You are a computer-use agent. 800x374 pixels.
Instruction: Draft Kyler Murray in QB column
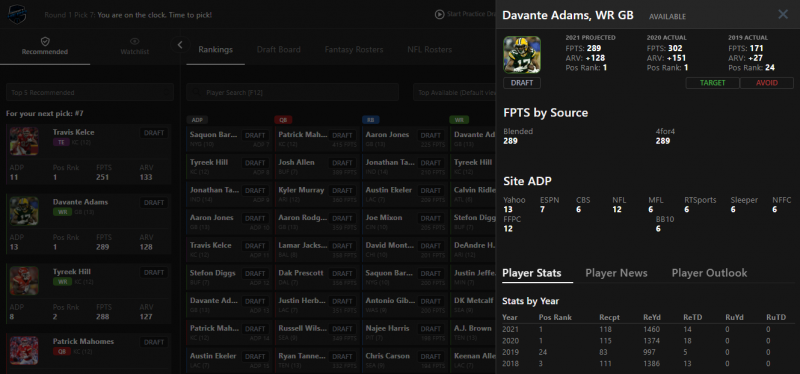click(343, 190)
